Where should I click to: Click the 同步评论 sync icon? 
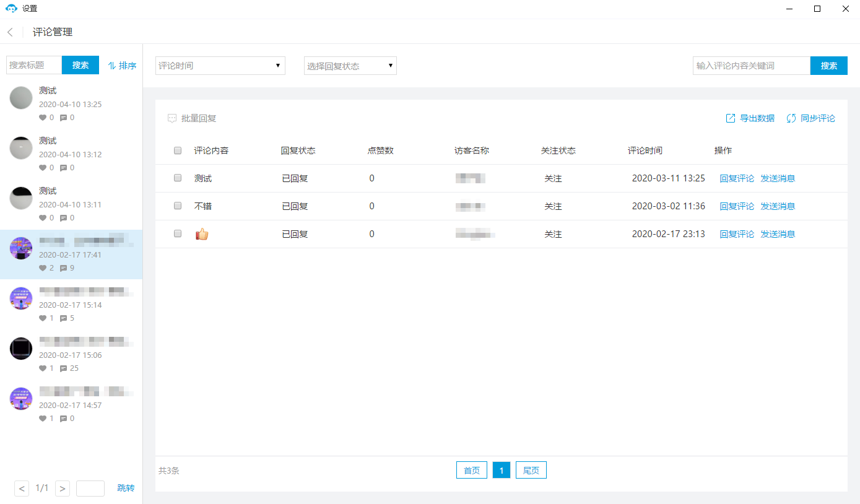point(791,118)
